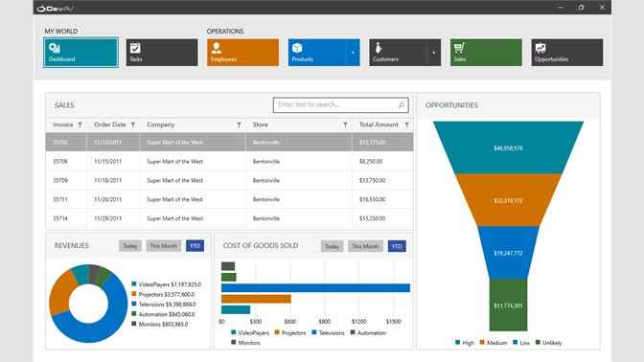Image resolution: width=644 pixels, height=362 pixels.
Task: Open the Order Date column filter
Action: click(x=133, y=125)
